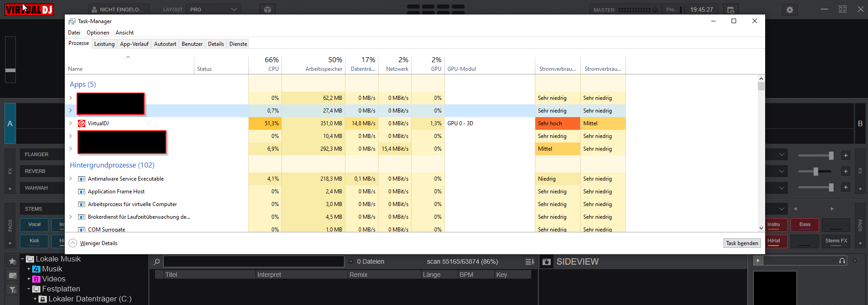Toggle the FLANGER effect
The width and height of the screenshot is (868, 305).
click(x=42, y=155)
